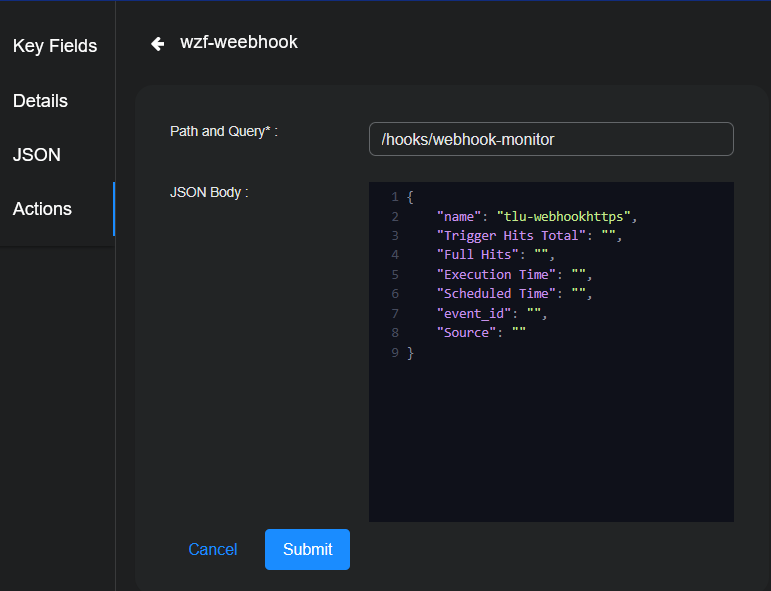Focus the Path and Query input field
The image size is (771, 591).
point(551,139)
